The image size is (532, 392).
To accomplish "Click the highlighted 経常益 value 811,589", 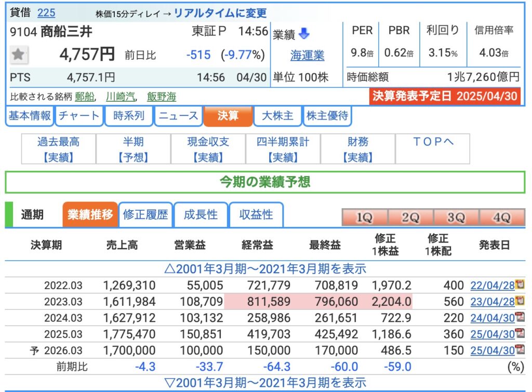I will coord(269,302).
